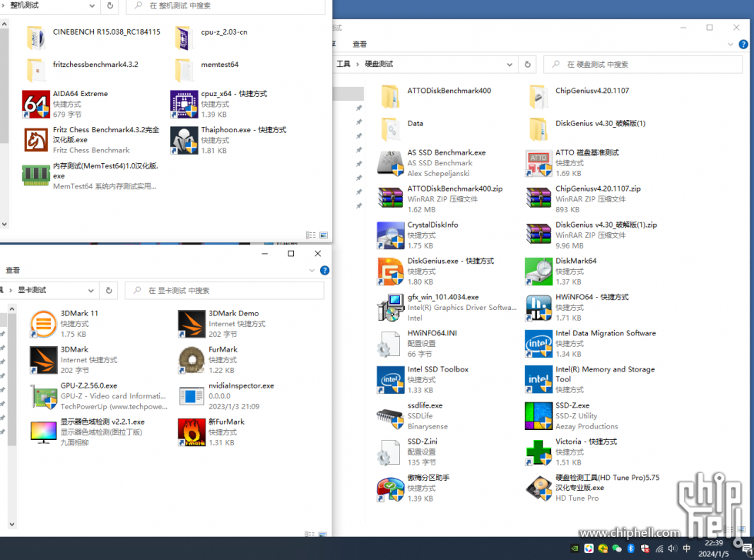Select the 显示器色域检测 v2.2.1.exe icon

44,432
